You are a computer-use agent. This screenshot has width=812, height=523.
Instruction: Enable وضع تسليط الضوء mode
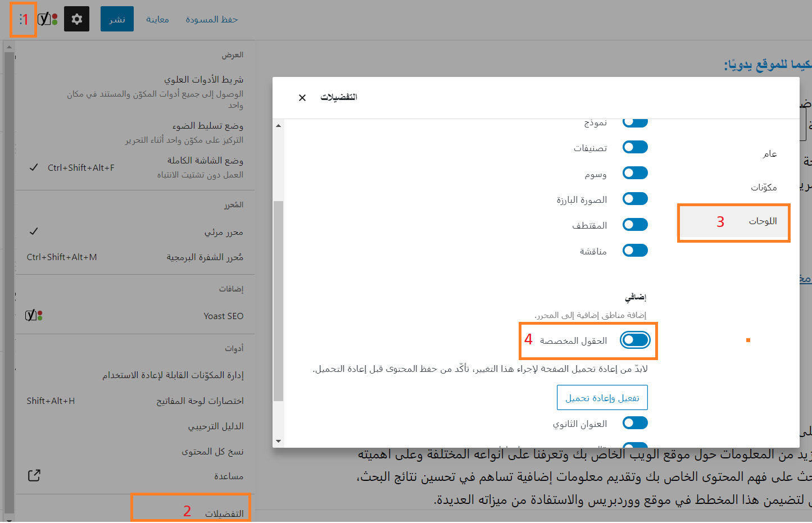click(135, 133)
